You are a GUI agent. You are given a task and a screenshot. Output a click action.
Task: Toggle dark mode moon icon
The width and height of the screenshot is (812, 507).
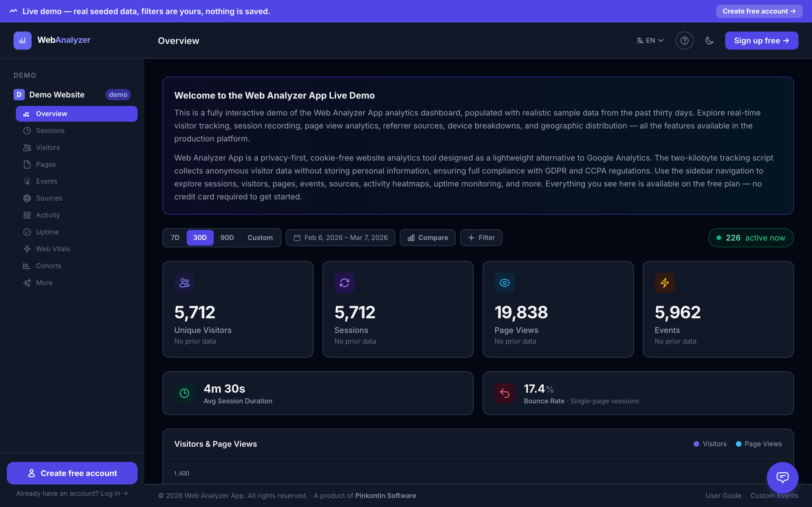coord(709,41)
